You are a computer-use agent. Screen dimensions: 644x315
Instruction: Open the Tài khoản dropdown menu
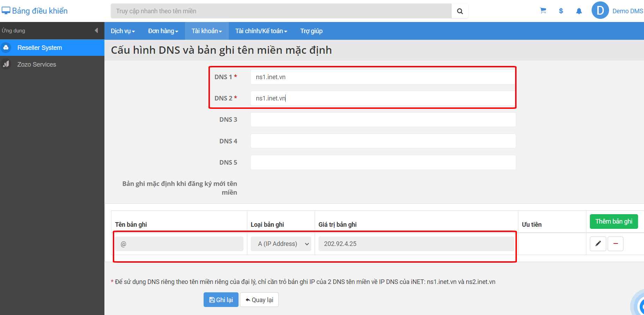tap(207, 31)
